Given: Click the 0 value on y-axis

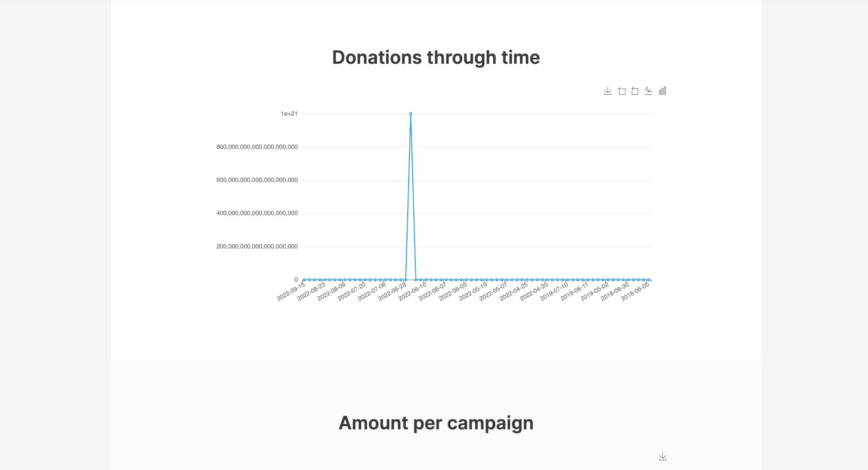Looking at the screenshot, I should click(296, 280).
